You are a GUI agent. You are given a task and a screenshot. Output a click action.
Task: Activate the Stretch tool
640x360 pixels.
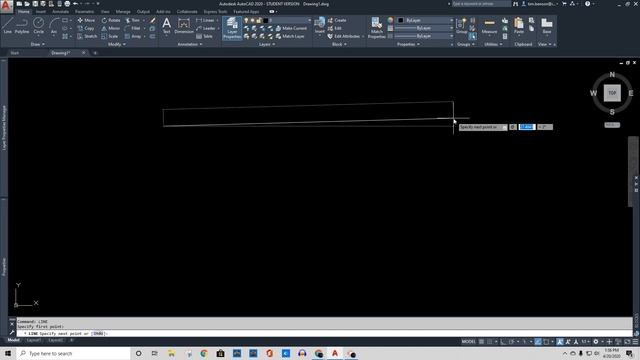pos(87,36)
